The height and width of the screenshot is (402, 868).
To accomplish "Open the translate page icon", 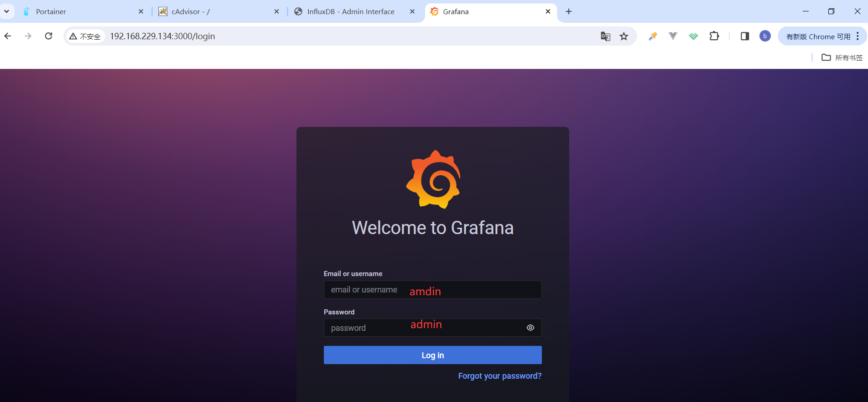I will click(605, 37).
